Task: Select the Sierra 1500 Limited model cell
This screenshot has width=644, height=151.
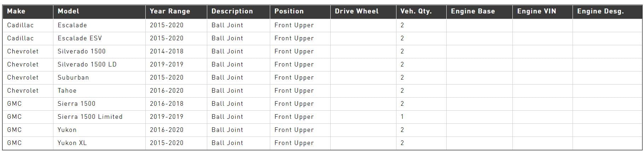Action: (x=90, y=117)
